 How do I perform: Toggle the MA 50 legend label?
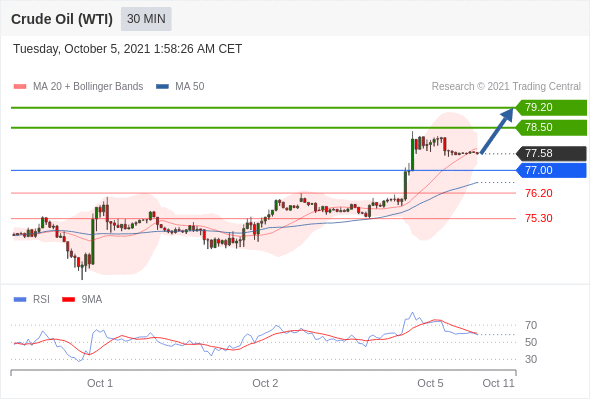(x=190, y=87)
